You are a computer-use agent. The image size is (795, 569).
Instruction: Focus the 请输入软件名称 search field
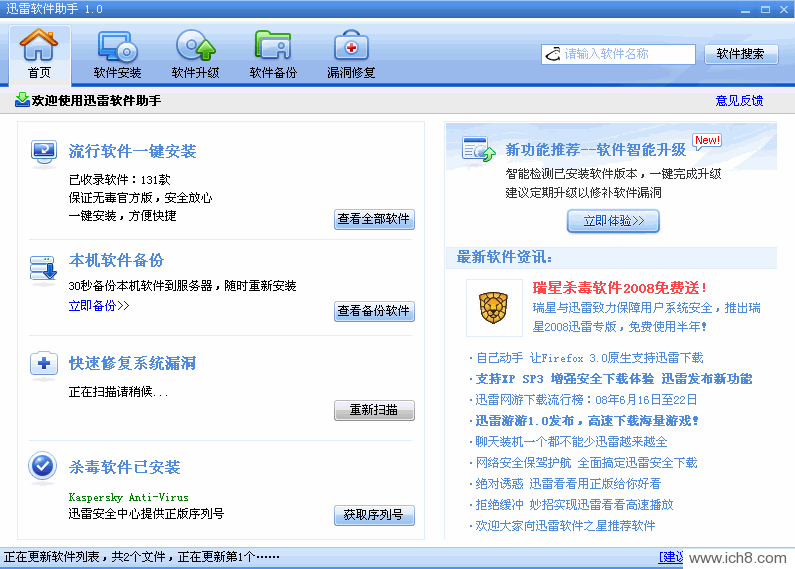(618, 54)
